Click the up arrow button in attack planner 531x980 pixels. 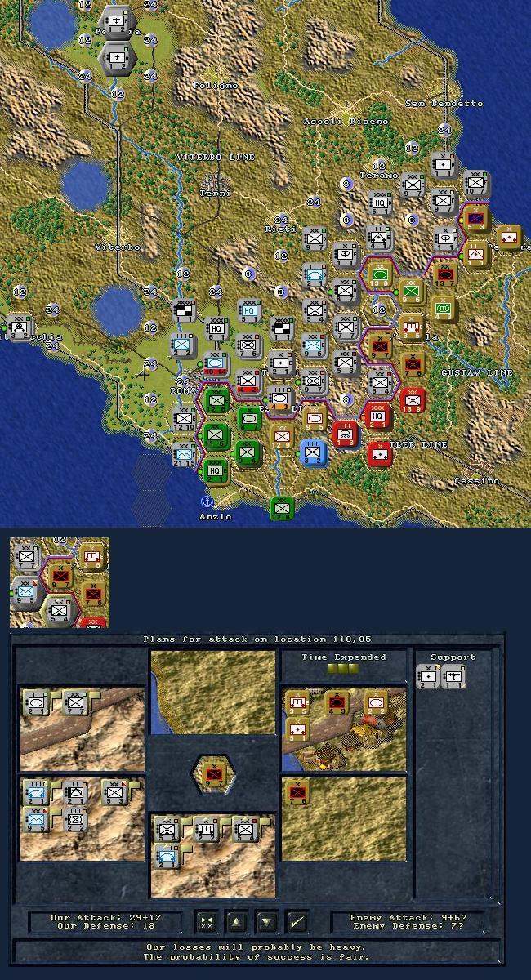(x=237, y=922)
